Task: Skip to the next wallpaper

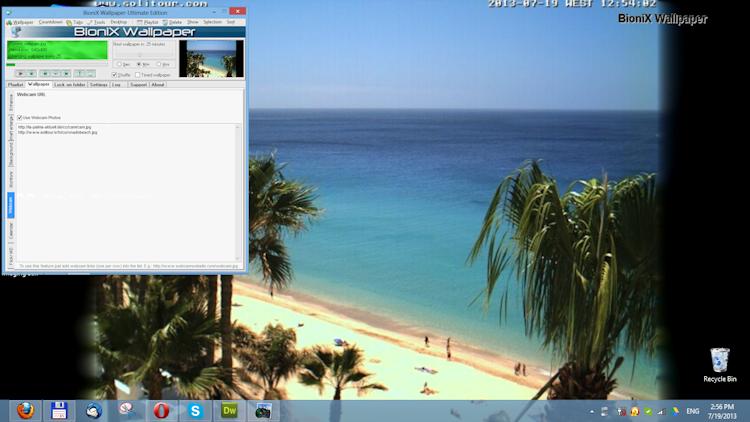Action: pos(66,74)
